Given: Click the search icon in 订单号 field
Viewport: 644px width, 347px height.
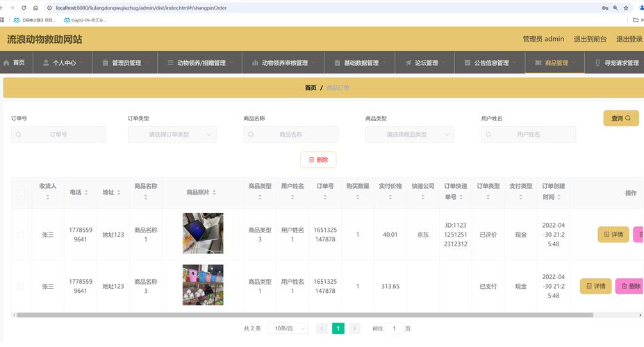Looking at the screenshot, I should click(19, 135).
